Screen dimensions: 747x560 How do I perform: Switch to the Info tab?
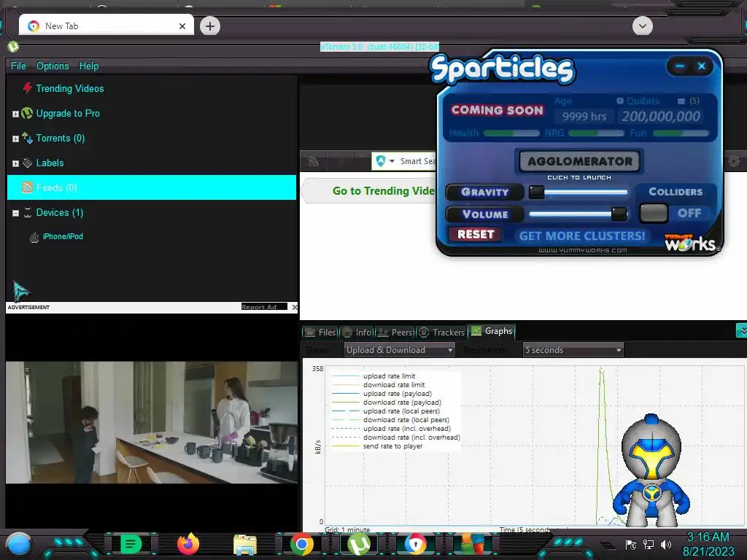357,332
